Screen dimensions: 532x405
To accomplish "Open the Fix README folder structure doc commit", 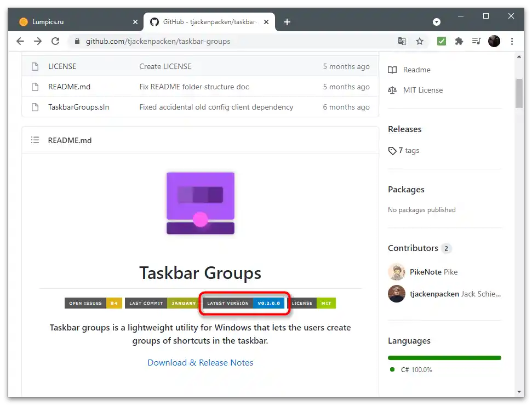I will (194, 87).
